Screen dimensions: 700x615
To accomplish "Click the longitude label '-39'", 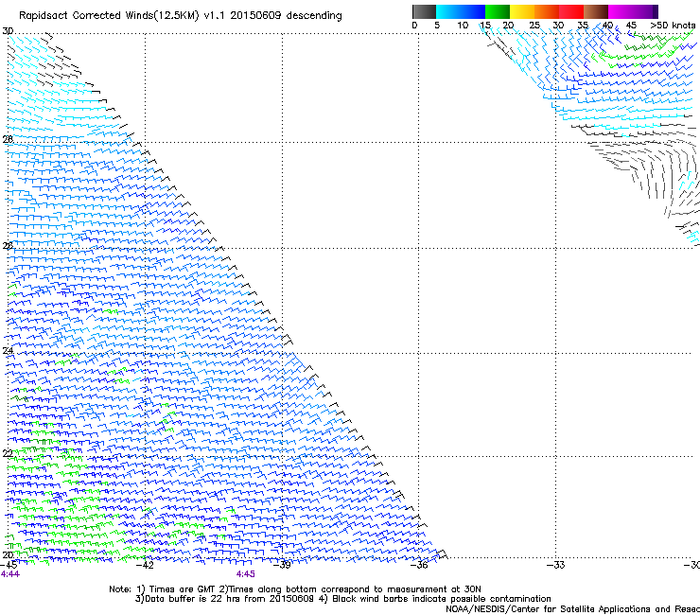I will pyautogui.click(x=282, y=565).
